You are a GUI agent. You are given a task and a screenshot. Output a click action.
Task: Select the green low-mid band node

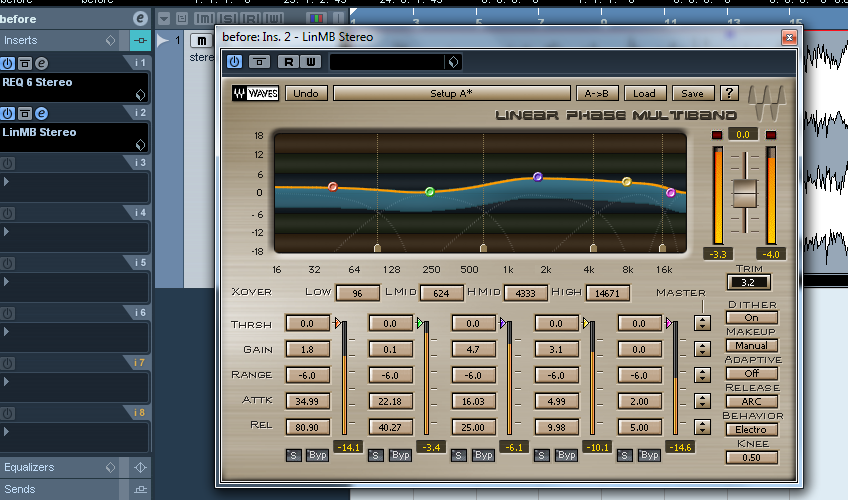pyautogui.click(x=430, y=191)
